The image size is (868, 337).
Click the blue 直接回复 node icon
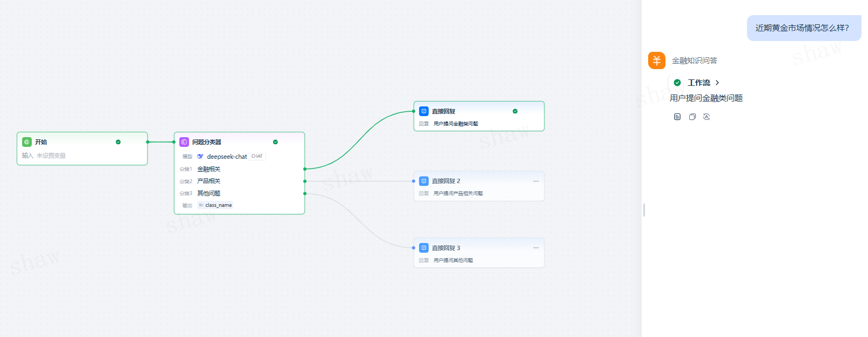424,111
